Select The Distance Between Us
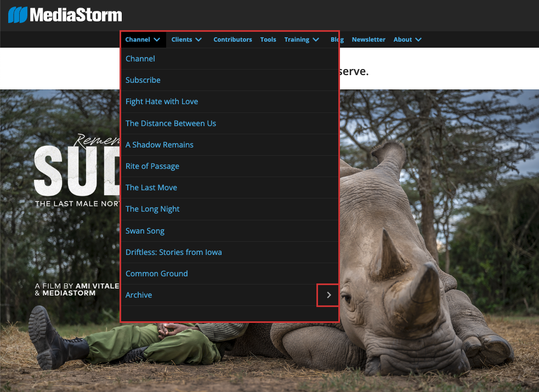 [171, 123]
